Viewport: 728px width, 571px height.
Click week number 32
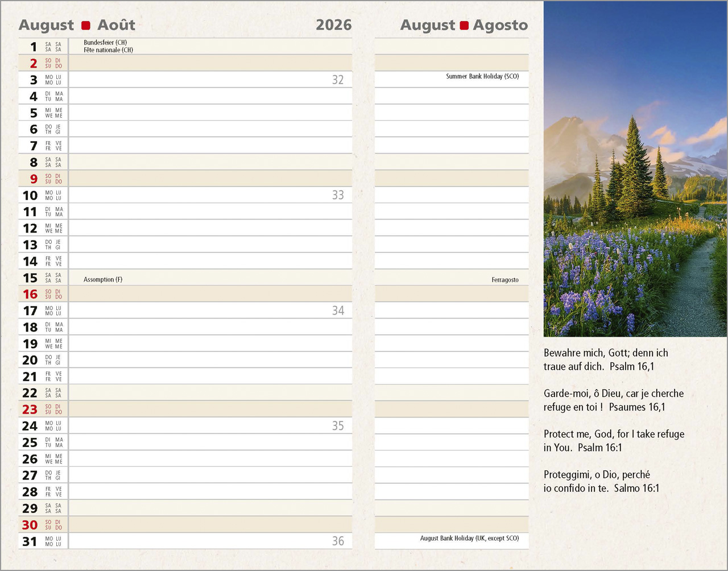click(x=338, y=80)
